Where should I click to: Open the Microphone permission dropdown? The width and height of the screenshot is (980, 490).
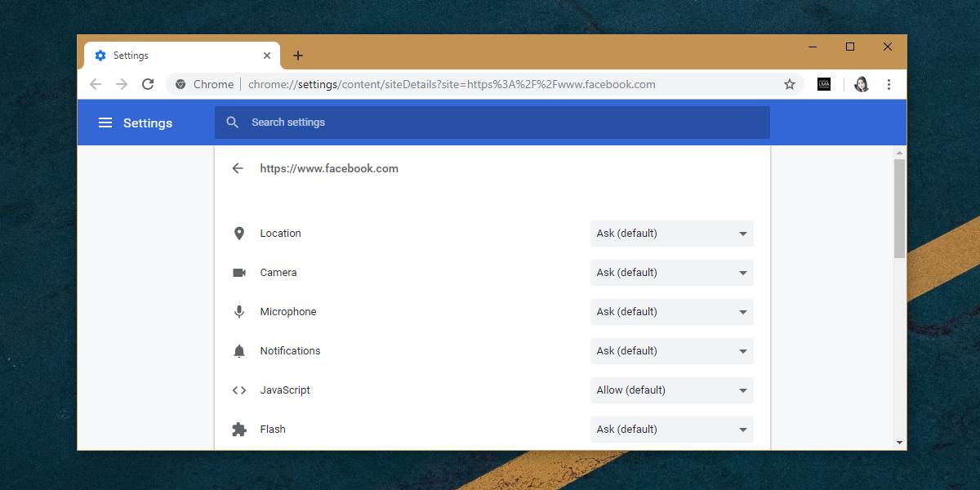click(x=672, y=312)
